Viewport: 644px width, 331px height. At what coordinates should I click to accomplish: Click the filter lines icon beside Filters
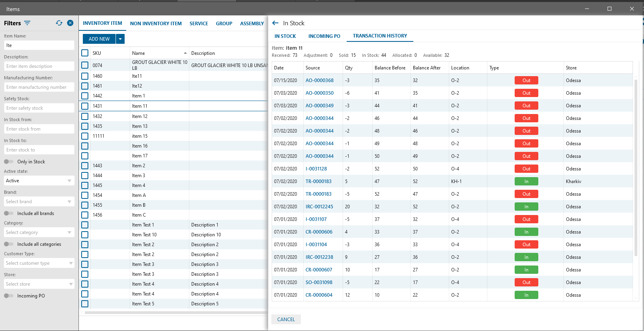[x=27, y=23]
